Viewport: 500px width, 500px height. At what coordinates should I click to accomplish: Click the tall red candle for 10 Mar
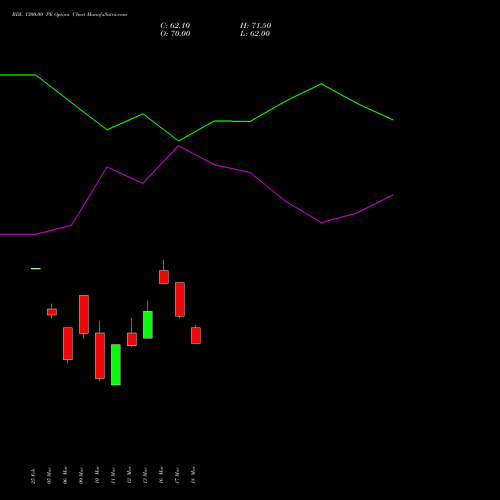click(100, 356)
